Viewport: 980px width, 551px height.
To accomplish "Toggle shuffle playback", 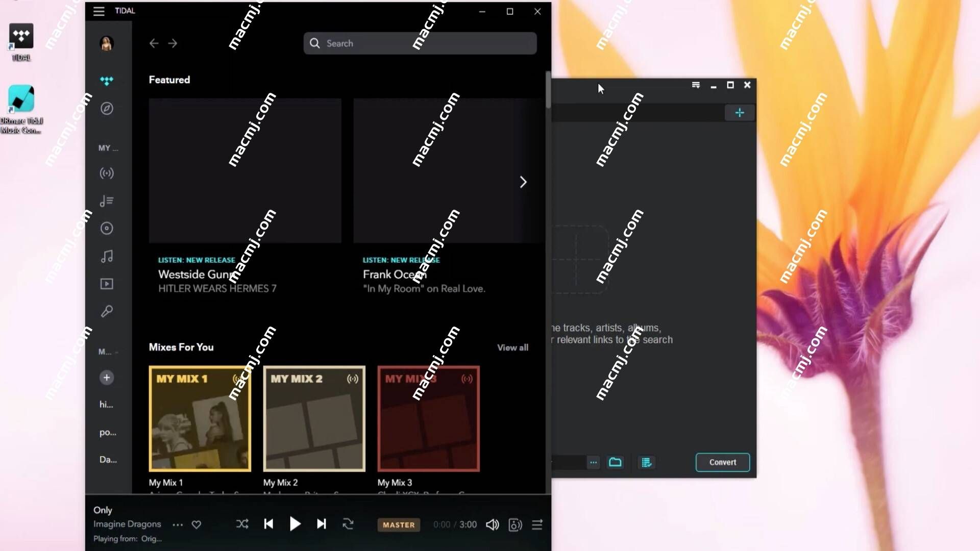I will tap(242, 524).
